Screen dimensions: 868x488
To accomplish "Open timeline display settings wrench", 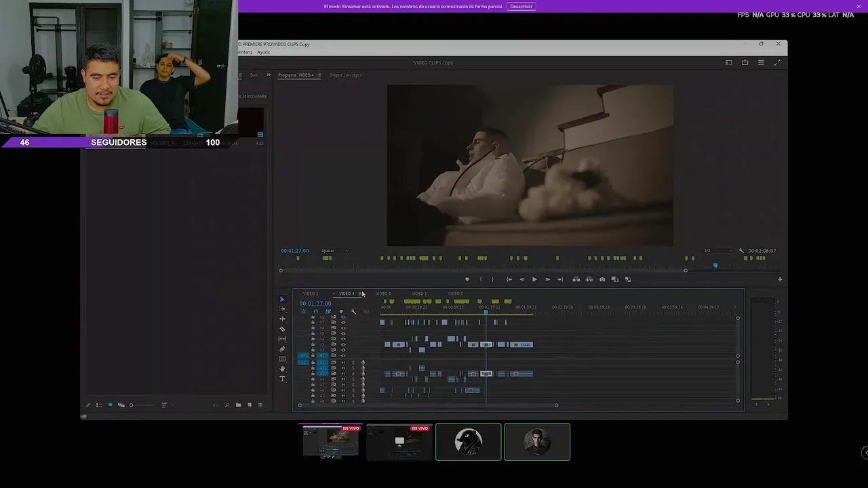I will 353,312.
